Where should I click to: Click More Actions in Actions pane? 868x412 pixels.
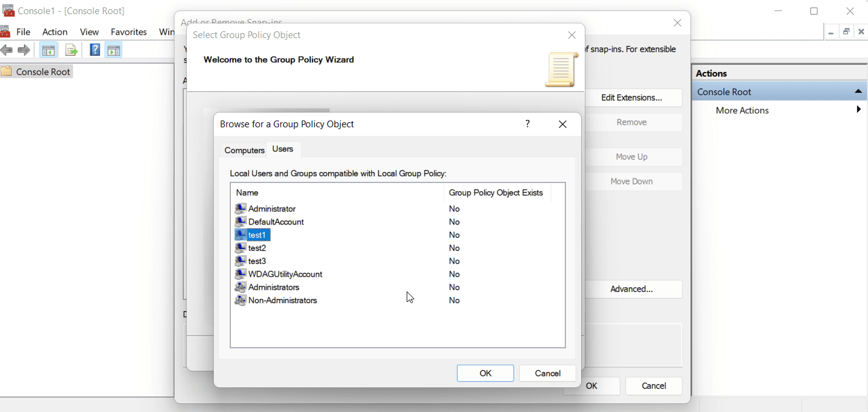(742, 110)
